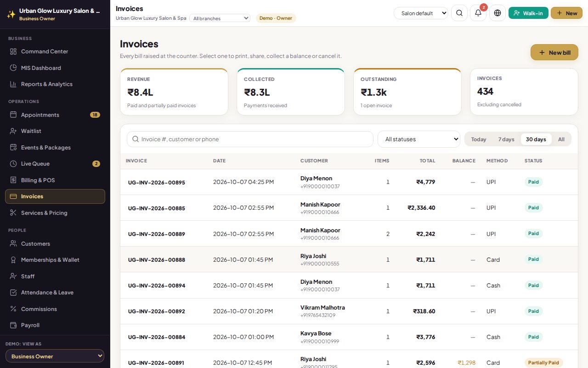Select the 7 days range tab
Image resolution: width=588 pixels, height=368 pixels.
[x=506, y=139]
